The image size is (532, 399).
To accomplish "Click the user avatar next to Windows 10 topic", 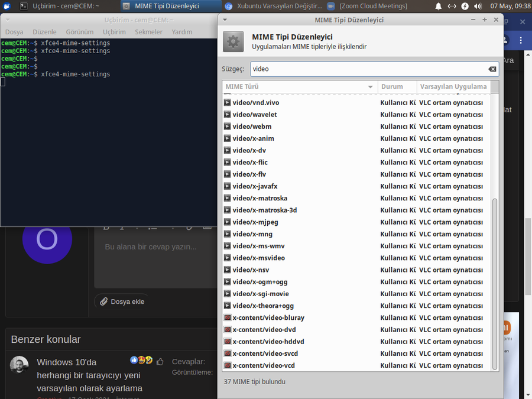I will pyautogui.click(x=19, y=365).
